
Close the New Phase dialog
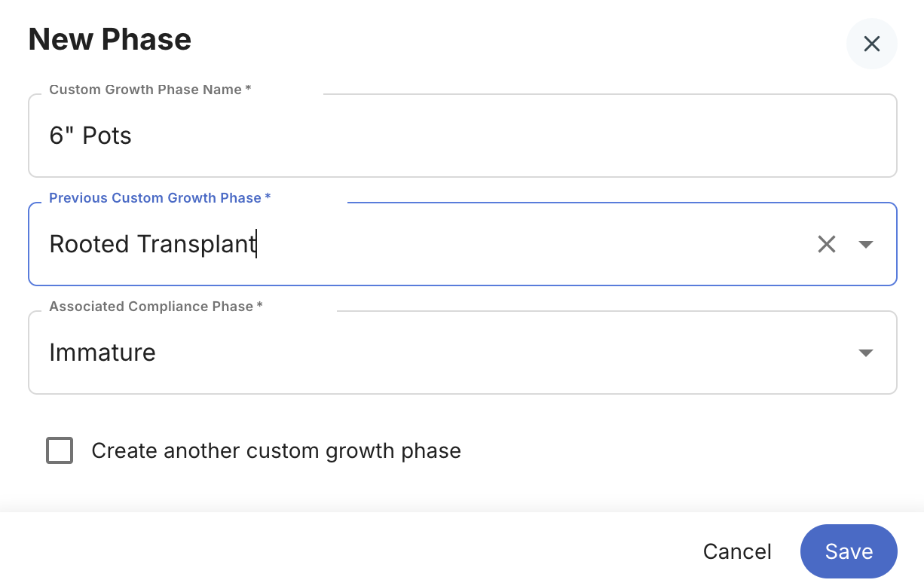(x=871, y=44)
